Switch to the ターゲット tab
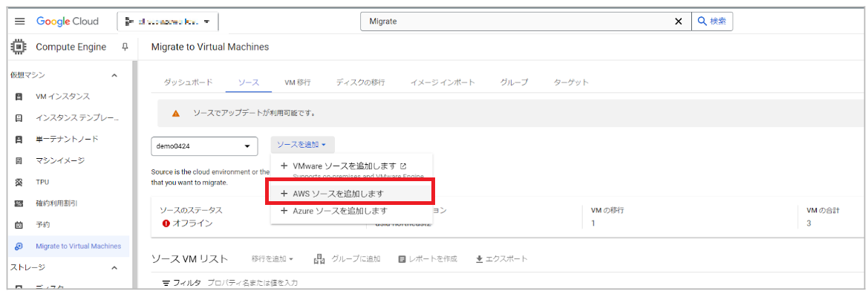The width and height of the screenshot is (868, 294). coord(571,82)
